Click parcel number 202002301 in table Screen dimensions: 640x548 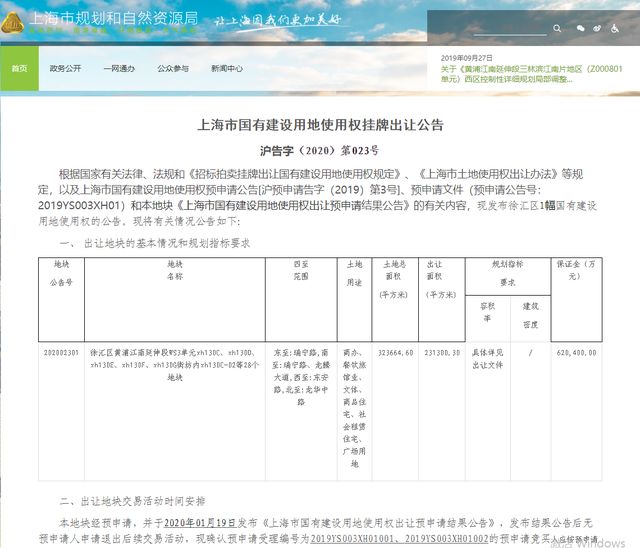[62, 351]
